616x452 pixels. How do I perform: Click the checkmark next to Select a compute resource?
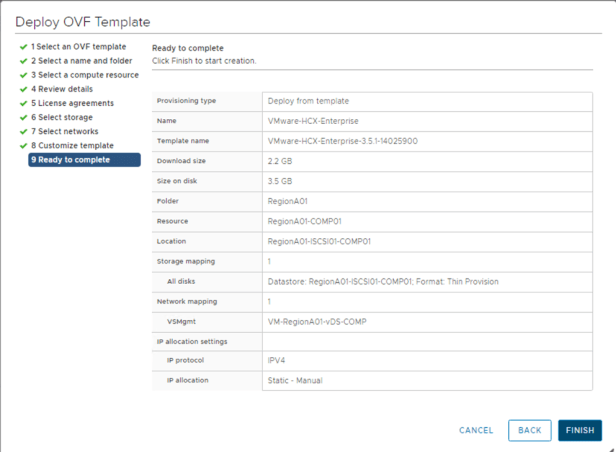(23, 75)
